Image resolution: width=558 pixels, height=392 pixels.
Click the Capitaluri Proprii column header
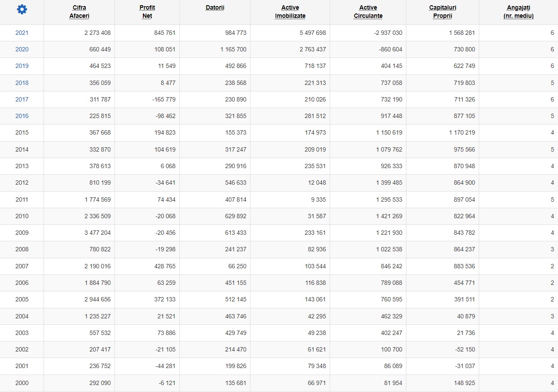pos(443,12)
